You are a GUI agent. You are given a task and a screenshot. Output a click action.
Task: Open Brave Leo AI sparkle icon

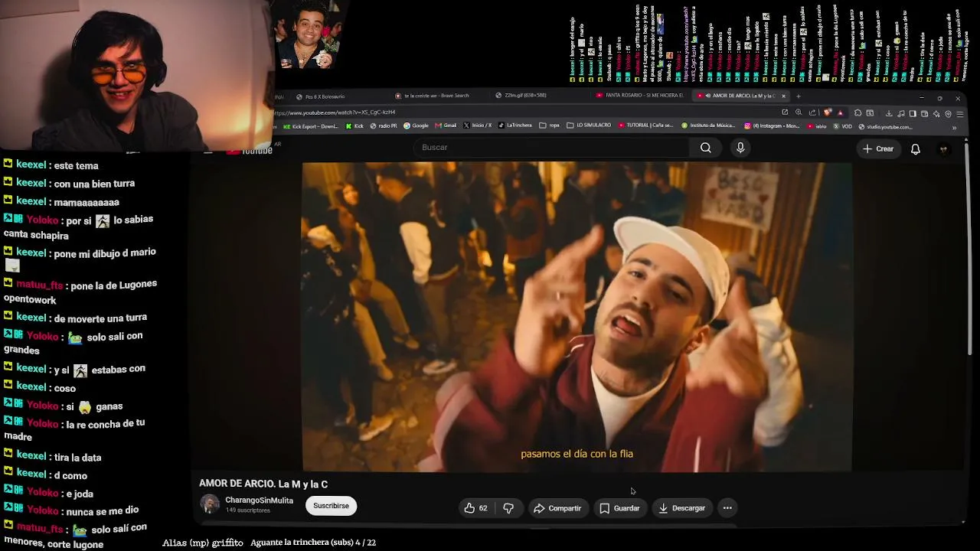pyautogui.click(x=936, y=113)
